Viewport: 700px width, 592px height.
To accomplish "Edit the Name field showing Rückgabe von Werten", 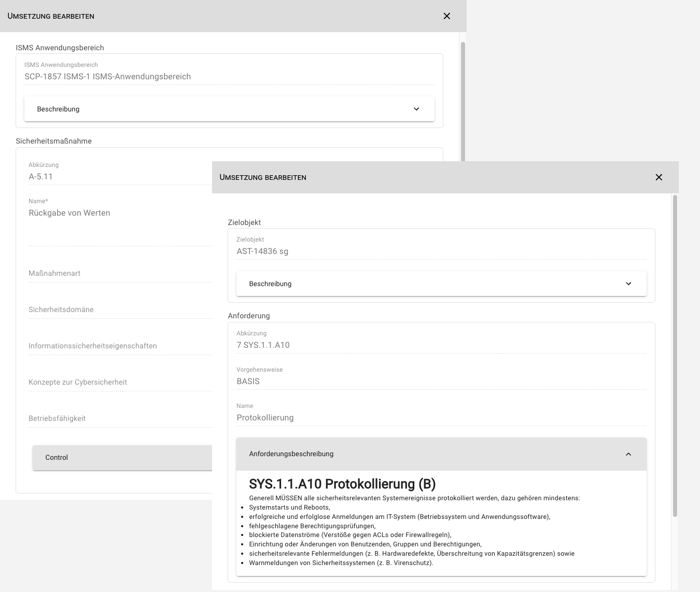I will (x=119, y=213).
